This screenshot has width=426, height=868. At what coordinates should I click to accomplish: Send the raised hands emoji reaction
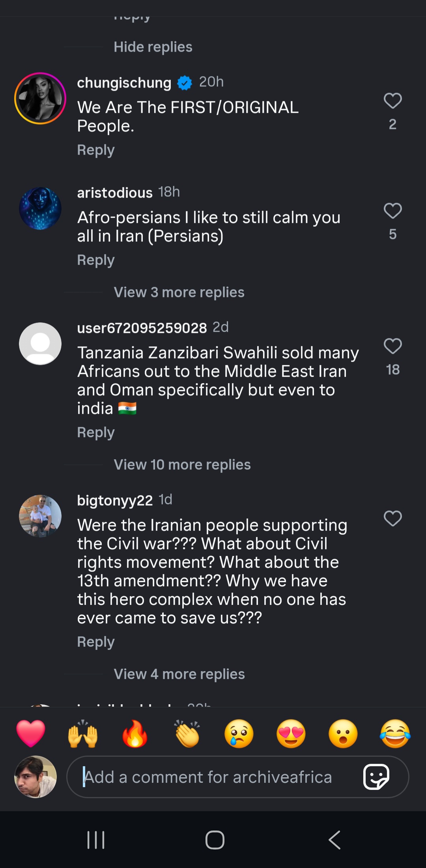83,734
